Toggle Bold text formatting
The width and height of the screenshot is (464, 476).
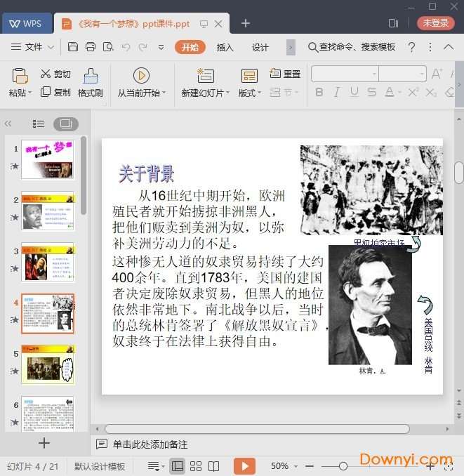point(319,92)
